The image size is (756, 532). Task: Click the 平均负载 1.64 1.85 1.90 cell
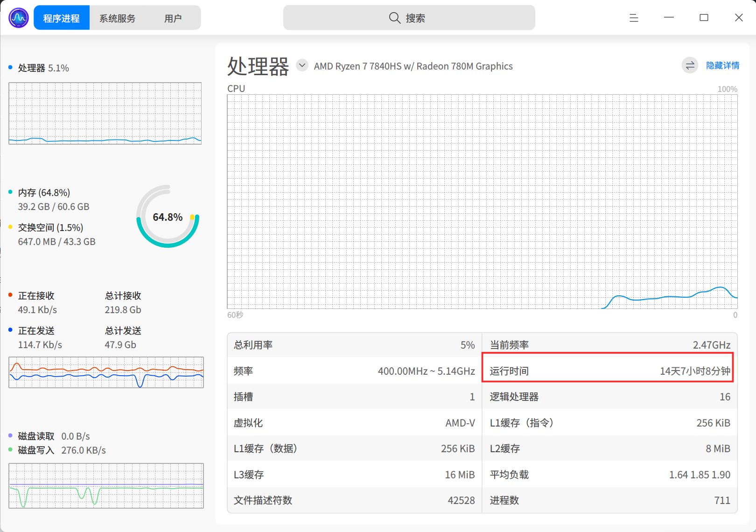click(x=610, y=475)
